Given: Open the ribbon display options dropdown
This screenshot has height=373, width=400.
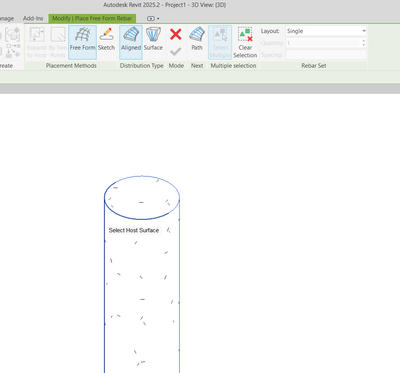Looking at the screenshot, I should point(153,18).
